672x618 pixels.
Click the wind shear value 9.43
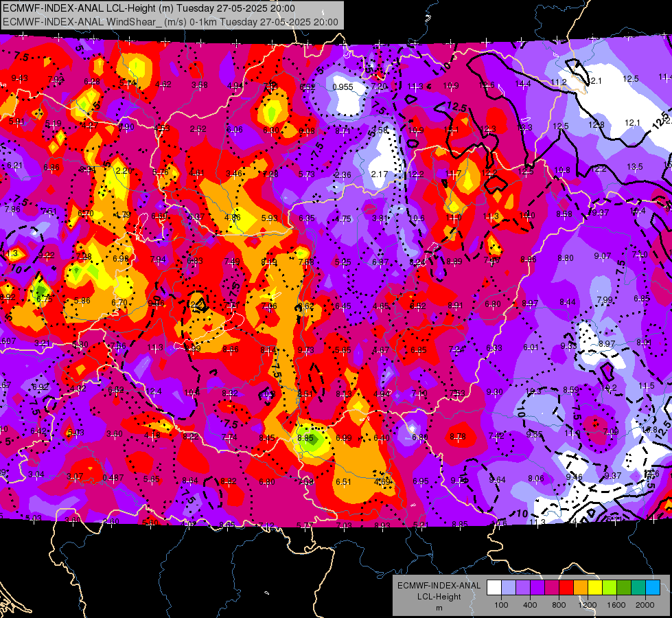click(20, 78)
